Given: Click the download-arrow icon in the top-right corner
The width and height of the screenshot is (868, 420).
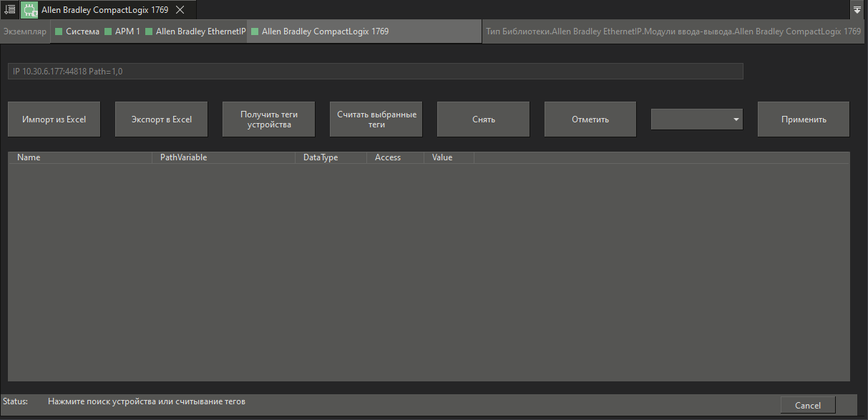Looking at the screenshot, I should click(x=857, y=9).
